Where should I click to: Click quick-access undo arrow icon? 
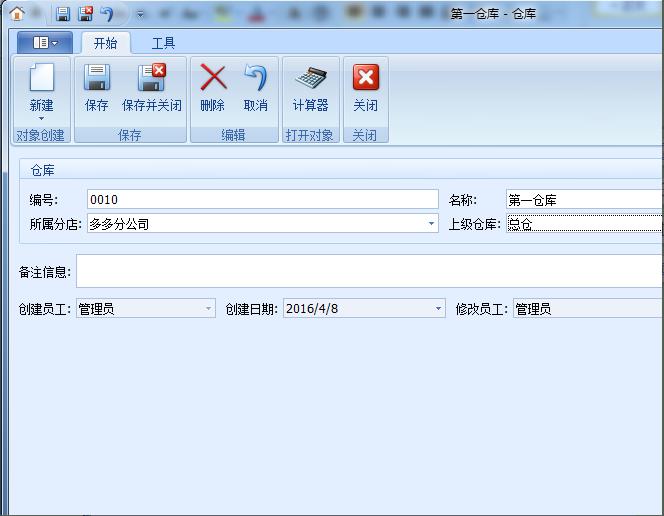pos(108,14)
